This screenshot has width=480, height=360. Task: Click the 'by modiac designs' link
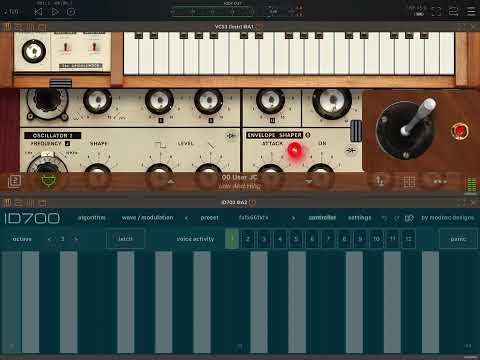pos(447,218)
